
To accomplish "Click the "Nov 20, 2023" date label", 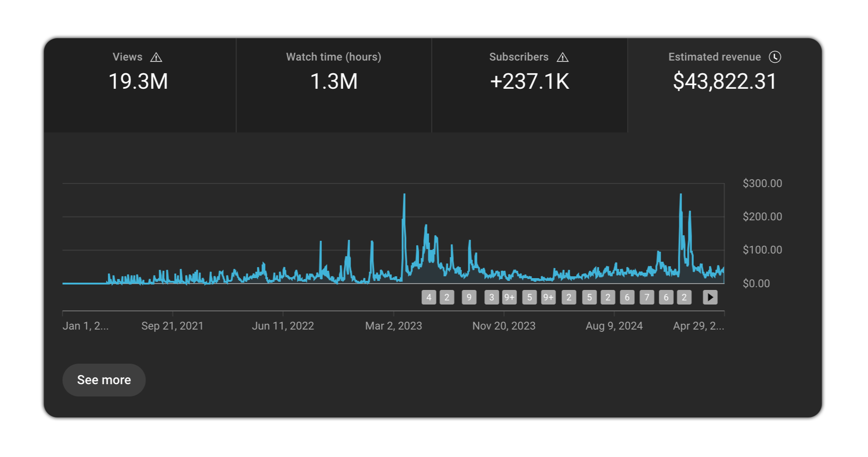I will pos(504,326).
